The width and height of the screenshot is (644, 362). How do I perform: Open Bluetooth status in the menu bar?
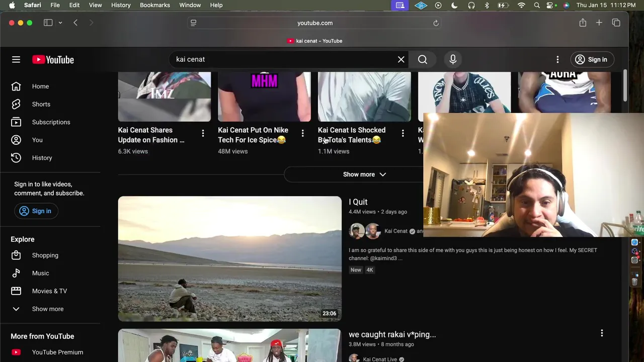click(487, 5)
